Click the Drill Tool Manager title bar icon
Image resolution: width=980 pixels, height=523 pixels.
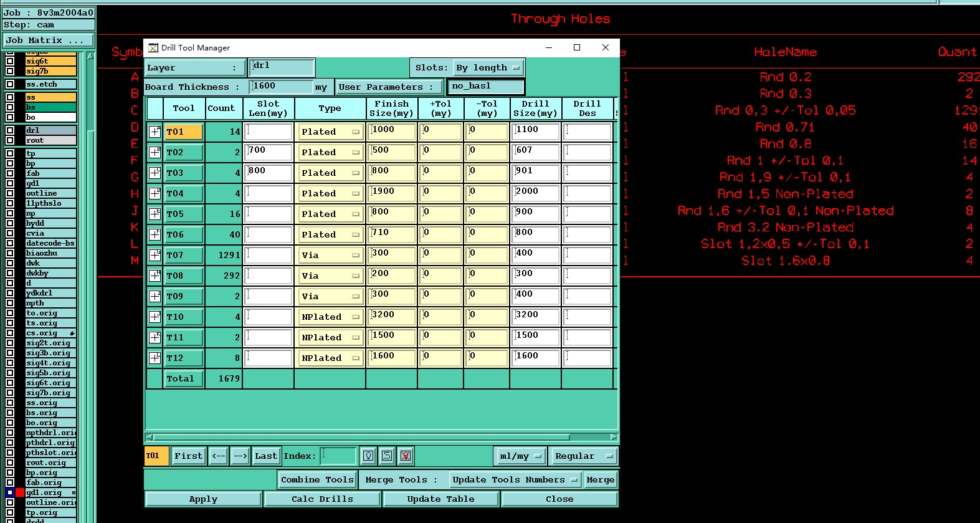pyautogui.click(x=153, y=47)
